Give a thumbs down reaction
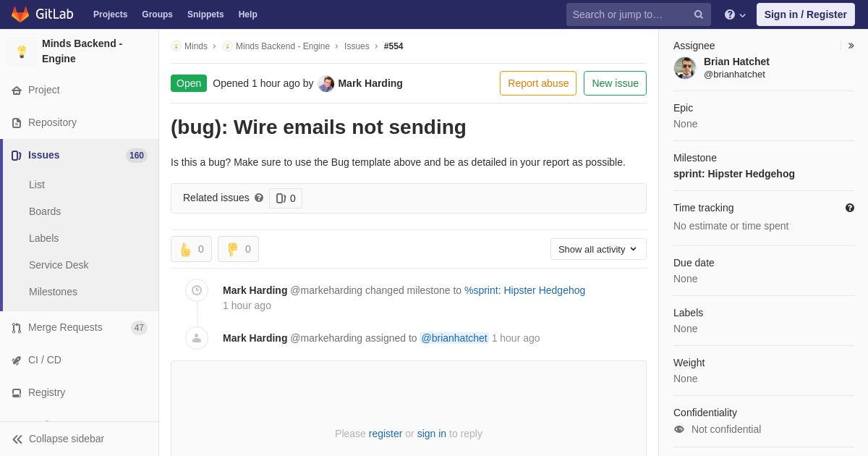Screen dimensions: 868x456 tap(238, 249)
